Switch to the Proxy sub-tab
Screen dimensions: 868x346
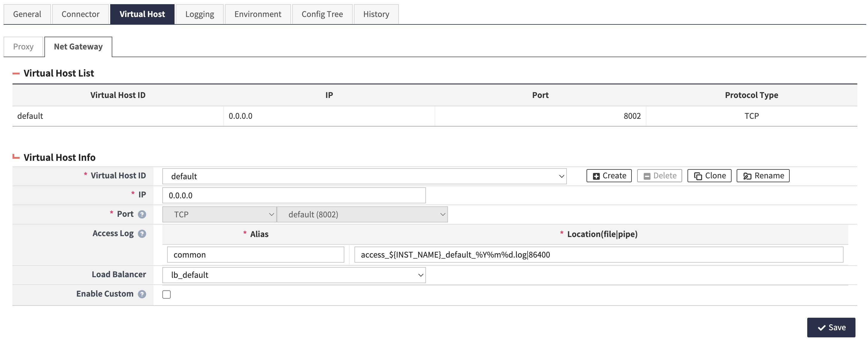[23, 46]
